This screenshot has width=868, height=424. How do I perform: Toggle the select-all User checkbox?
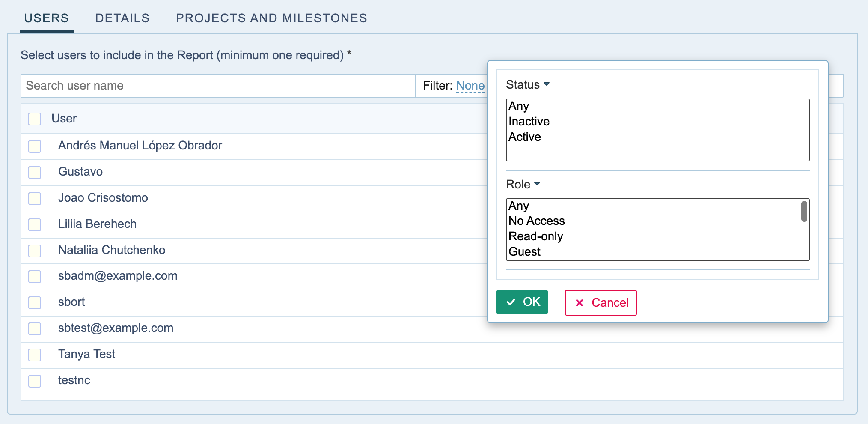pos(35,119)
